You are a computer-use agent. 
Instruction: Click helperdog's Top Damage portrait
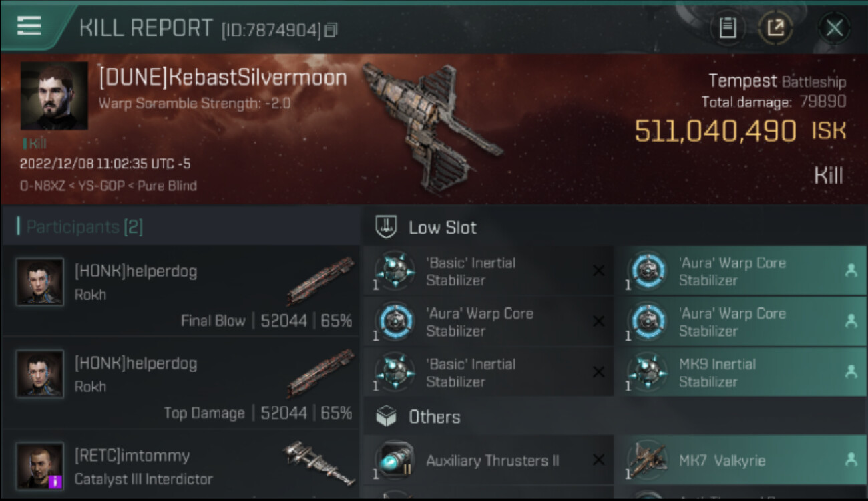[x=40, y=374]
